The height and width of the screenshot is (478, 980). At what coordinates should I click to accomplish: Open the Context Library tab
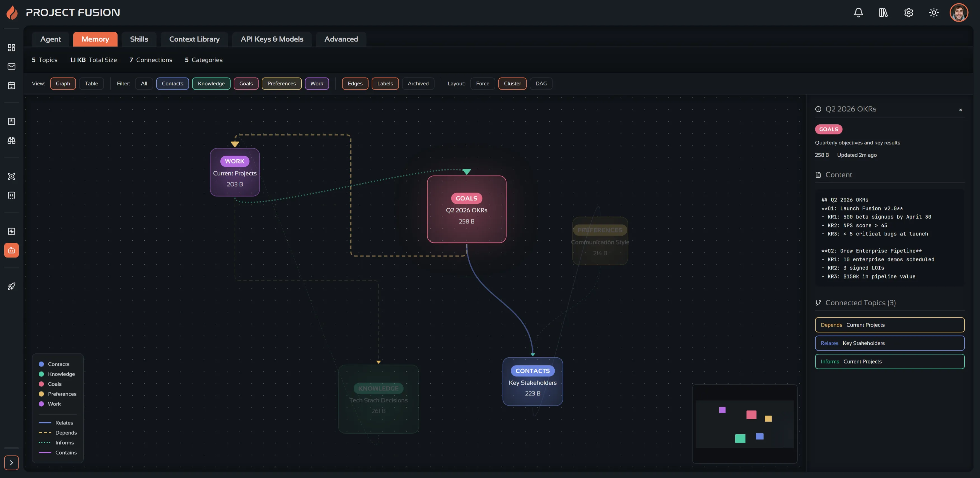click(x=194, y=39)
